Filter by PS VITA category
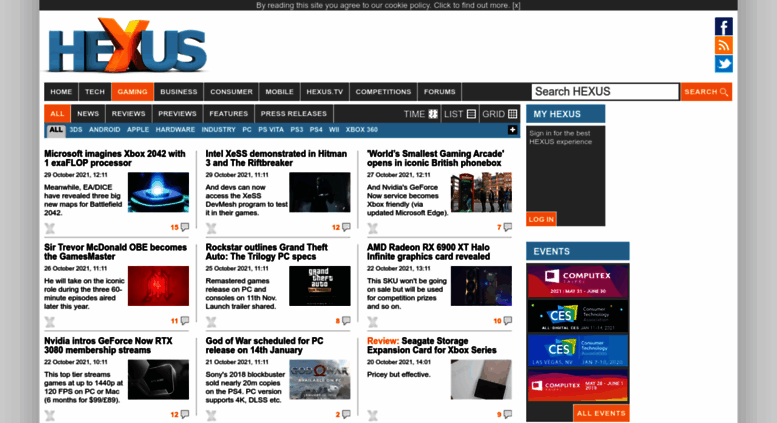777x423 pixels. [271, 130]
